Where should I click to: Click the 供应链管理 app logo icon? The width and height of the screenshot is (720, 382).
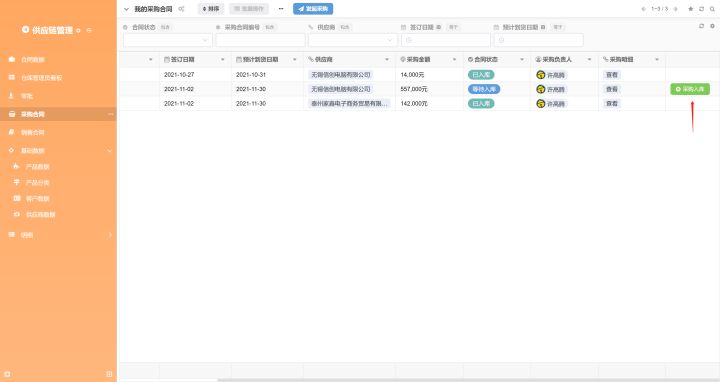tap(26, 30)
